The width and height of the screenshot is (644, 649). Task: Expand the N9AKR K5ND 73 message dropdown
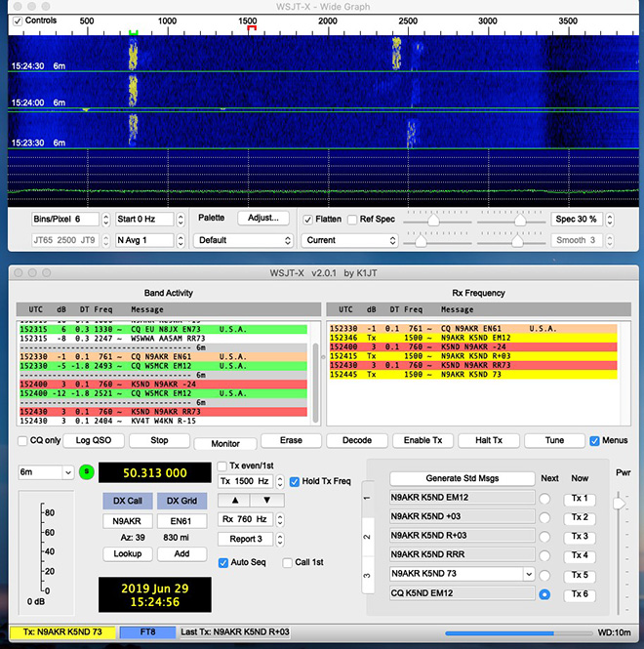pos(529,574)
